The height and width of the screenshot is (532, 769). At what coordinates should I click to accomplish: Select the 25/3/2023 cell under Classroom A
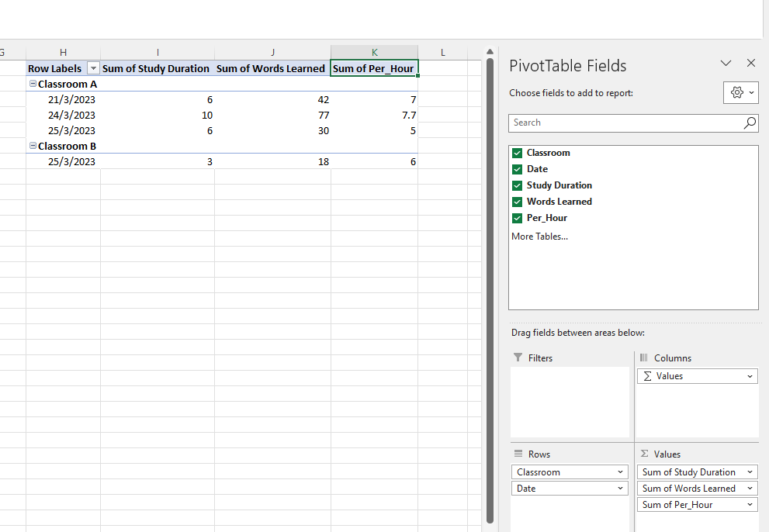pos(64,130)
